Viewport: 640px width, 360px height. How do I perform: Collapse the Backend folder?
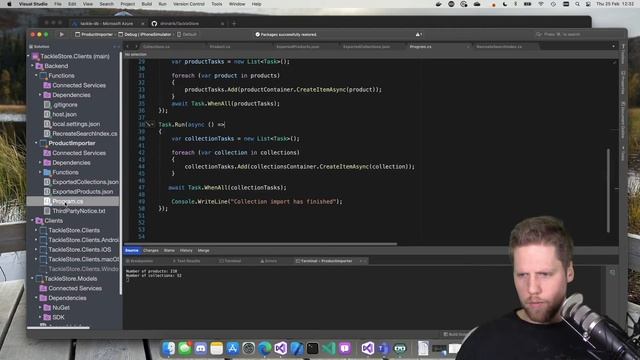[33, 66]
